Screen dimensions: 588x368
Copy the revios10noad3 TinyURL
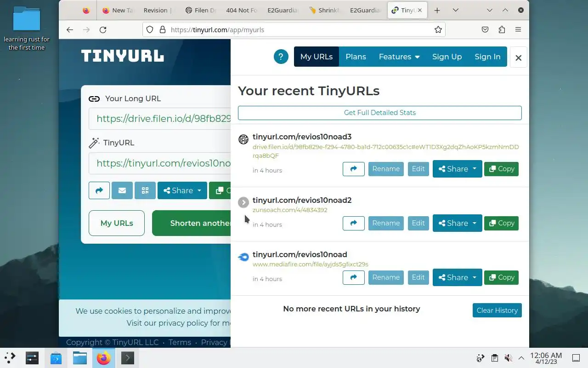click(501, 169)
